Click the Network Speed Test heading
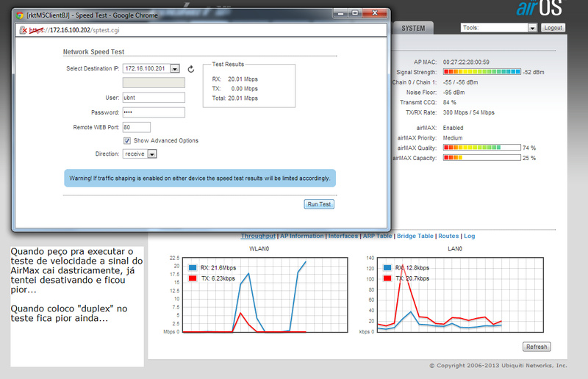 [x=93, y=51]
